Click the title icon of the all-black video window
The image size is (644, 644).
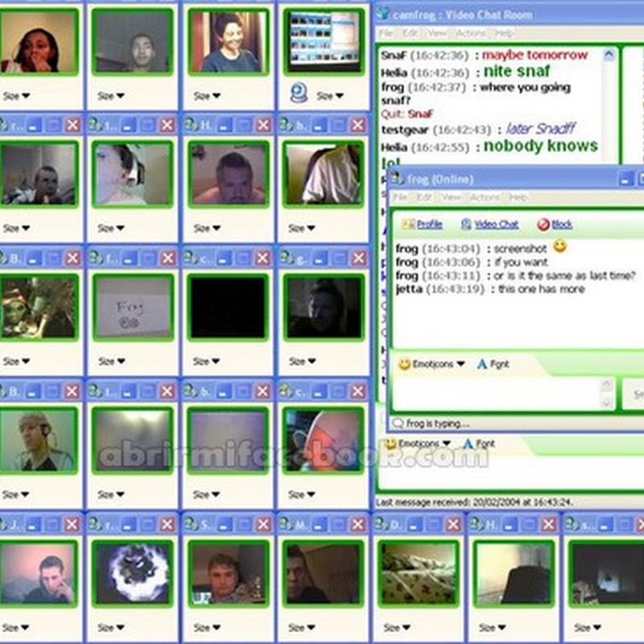pyautogui.click(x=191, y=258)
